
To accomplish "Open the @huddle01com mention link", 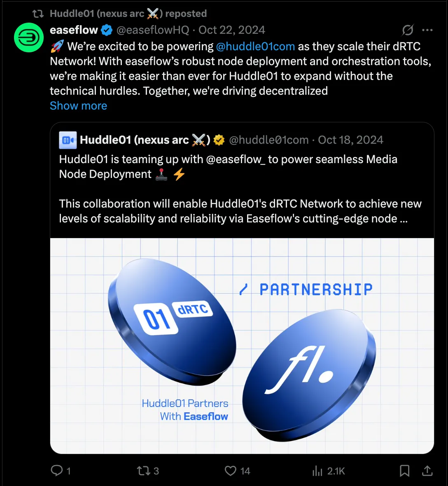I will click(255, 46).
